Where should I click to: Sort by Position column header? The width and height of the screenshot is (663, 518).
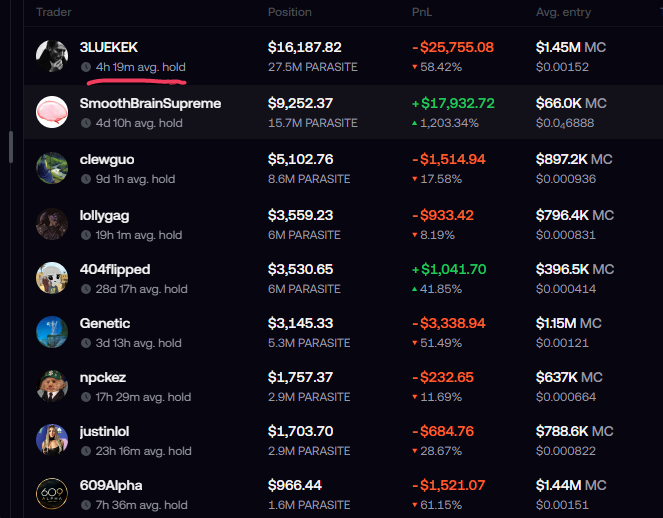pos(290,12)
